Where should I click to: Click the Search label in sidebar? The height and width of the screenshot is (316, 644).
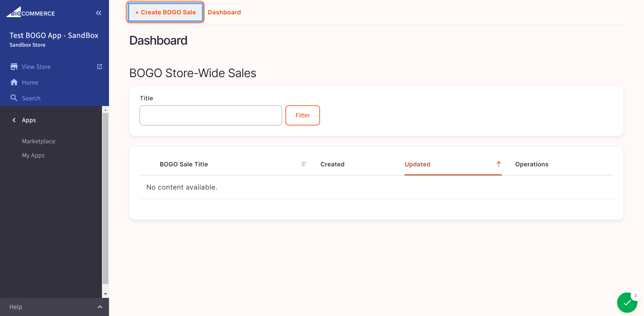point(31,98)
